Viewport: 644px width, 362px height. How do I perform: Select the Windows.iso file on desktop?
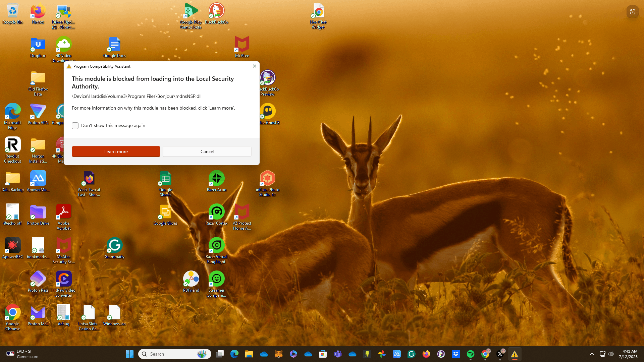pyautogui.click(x=114, y=316)
